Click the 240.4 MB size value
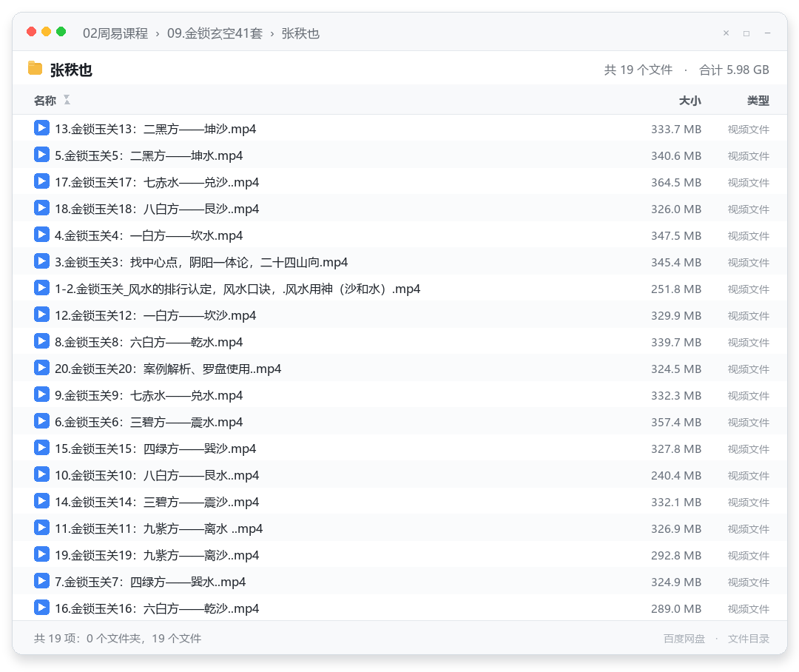Viewport: 799px width, 672px height. (676, 476)
